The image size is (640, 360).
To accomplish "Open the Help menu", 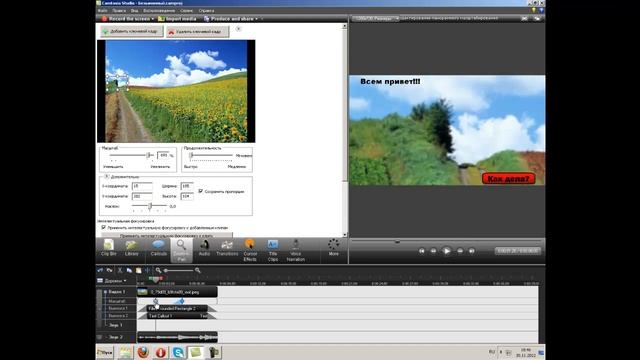I will [x=206, y=11].
